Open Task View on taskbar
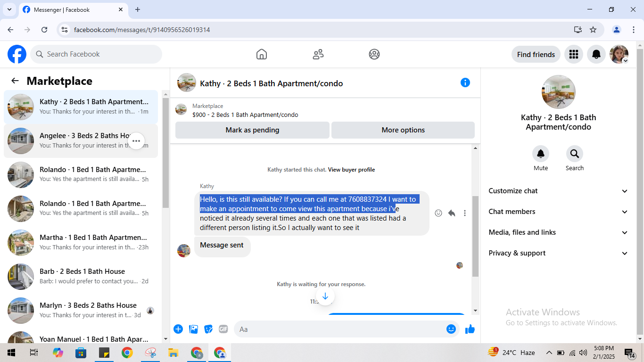 pos(34,353)
